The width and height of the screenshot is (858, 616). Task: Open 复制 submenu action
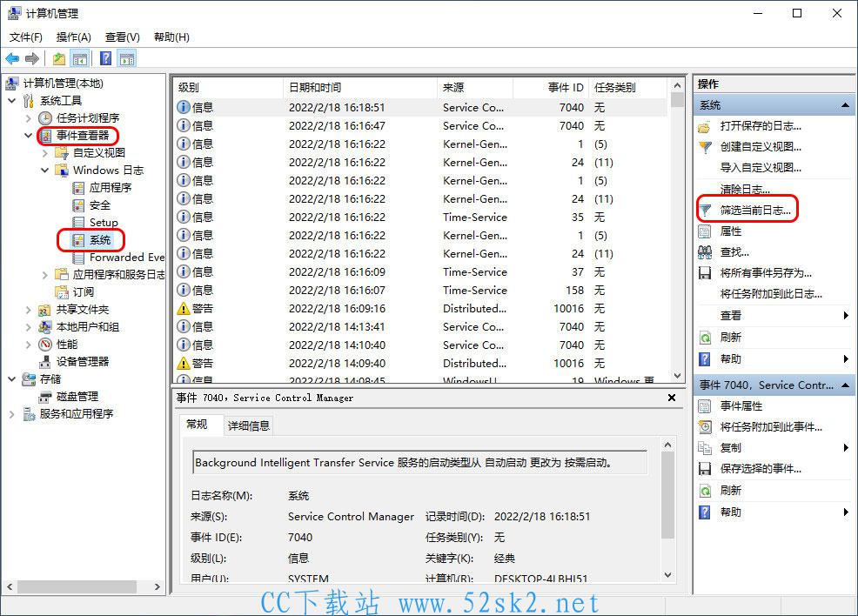[730, 448]
